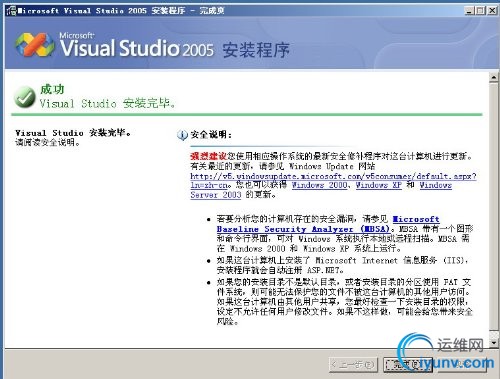
Task: Close the setup window
Action: pyautogui.click(x=492, y=10)
